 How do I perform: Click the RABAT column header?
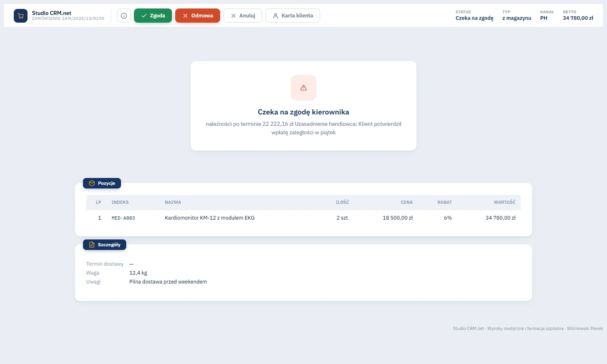click(x=445, y=202)
